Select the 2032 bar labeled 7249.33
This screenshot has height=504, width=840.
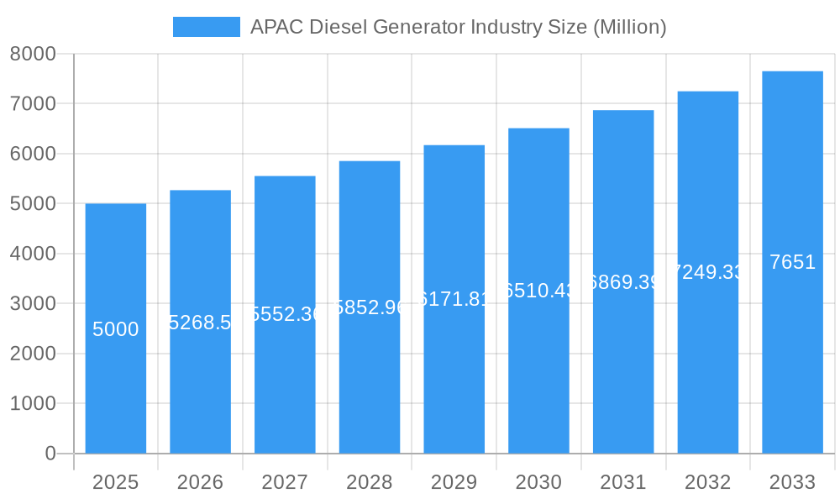point(708,269)
